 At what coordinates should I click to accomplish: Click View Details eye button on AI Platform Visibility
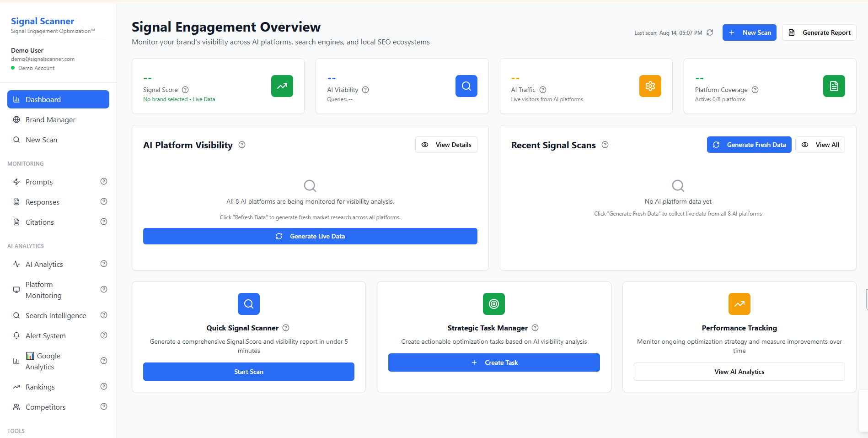pos(446,144)
